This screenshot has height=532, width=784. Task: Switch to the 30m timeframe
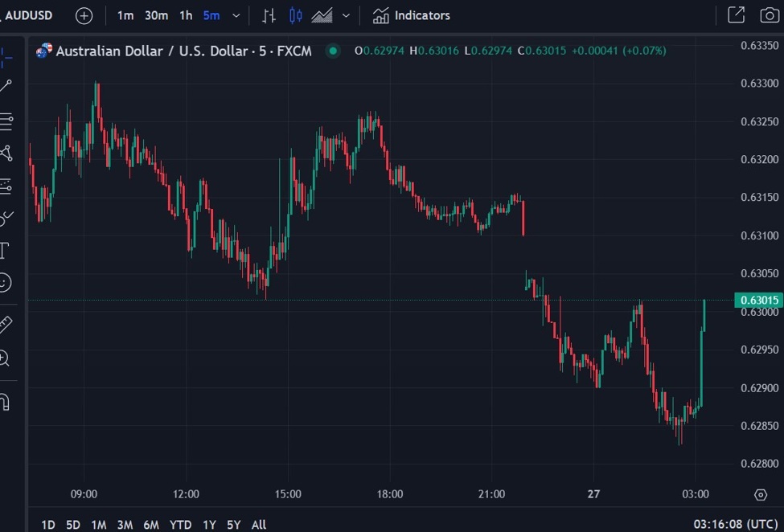pyautogui.click(x=157, y=16)
